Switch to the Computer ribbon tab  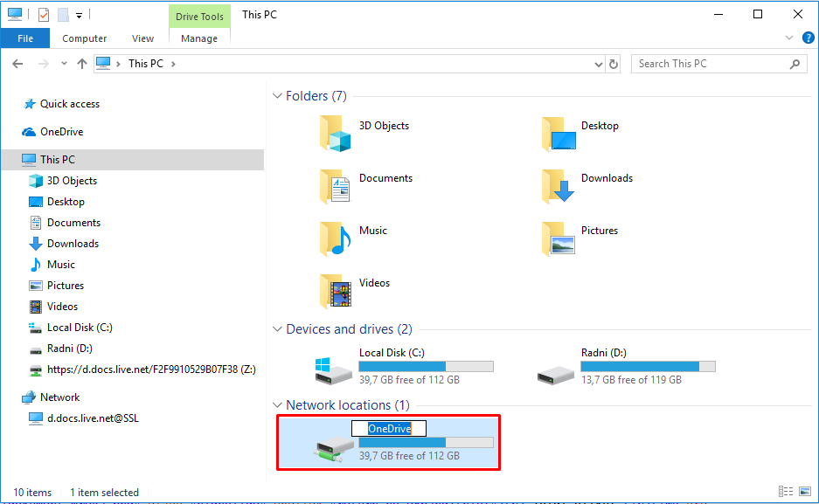[x=84, y=38]
